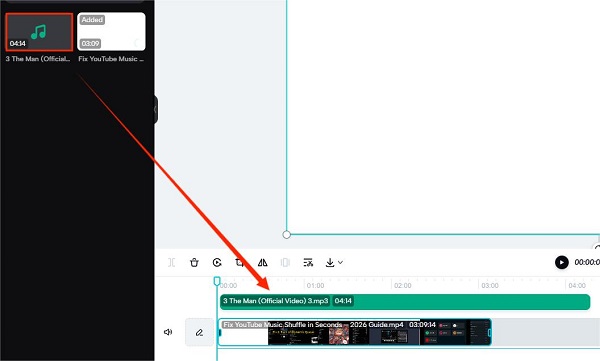Click the pencil edit cover button
The image size is (600, 361).
coord(199,332)
